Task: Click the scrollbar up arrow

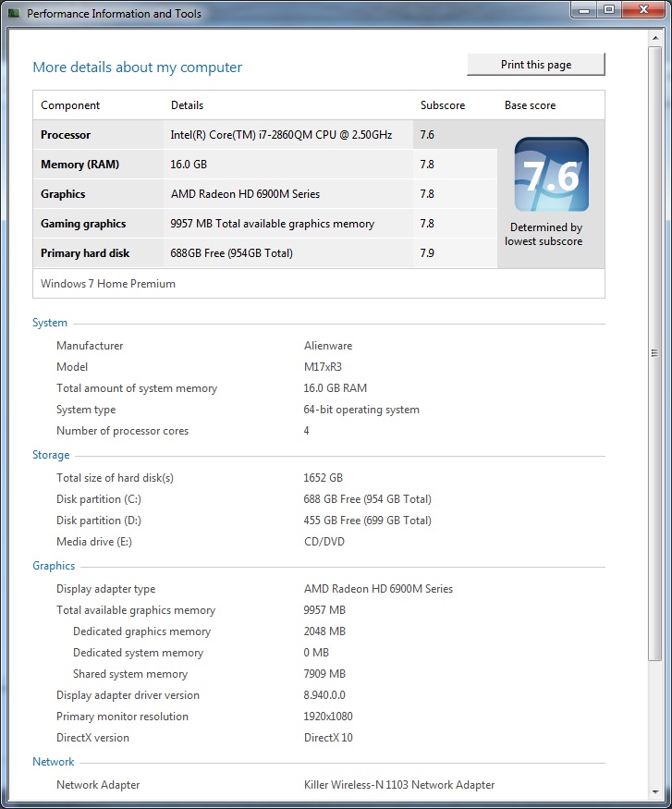Action: click(x=655, y=38)
